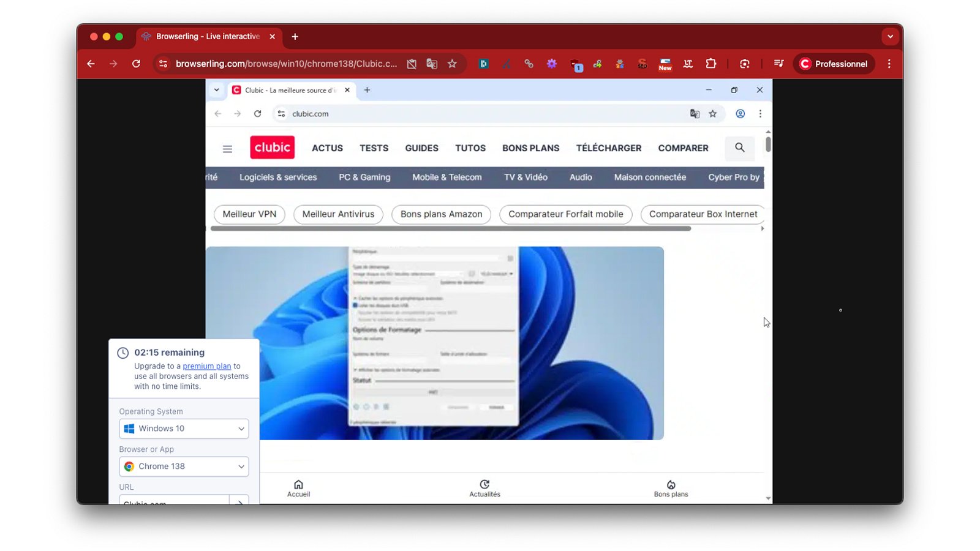
Task: Open the outer Chrome three-dot menu
Action: (889, 64)
